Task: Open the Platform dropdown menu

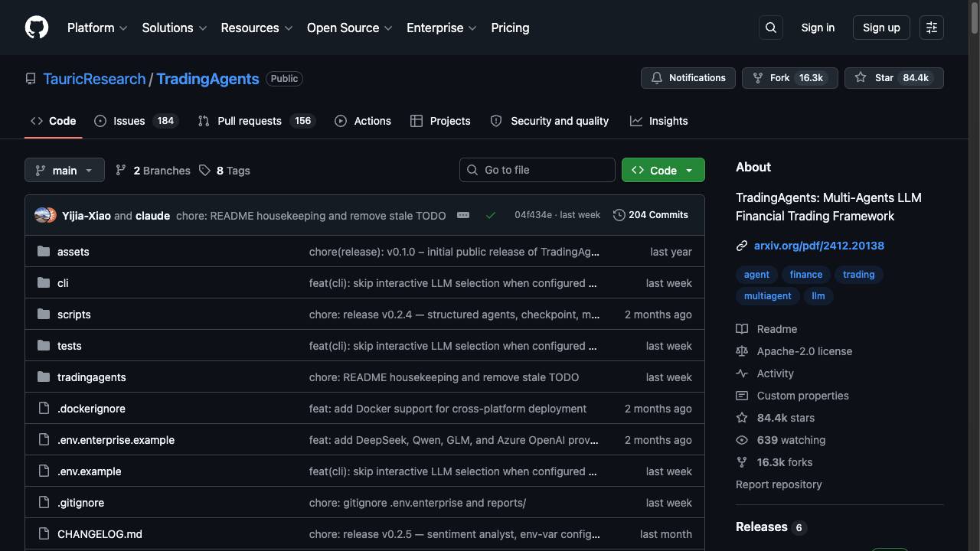Action: coord(97,28)
